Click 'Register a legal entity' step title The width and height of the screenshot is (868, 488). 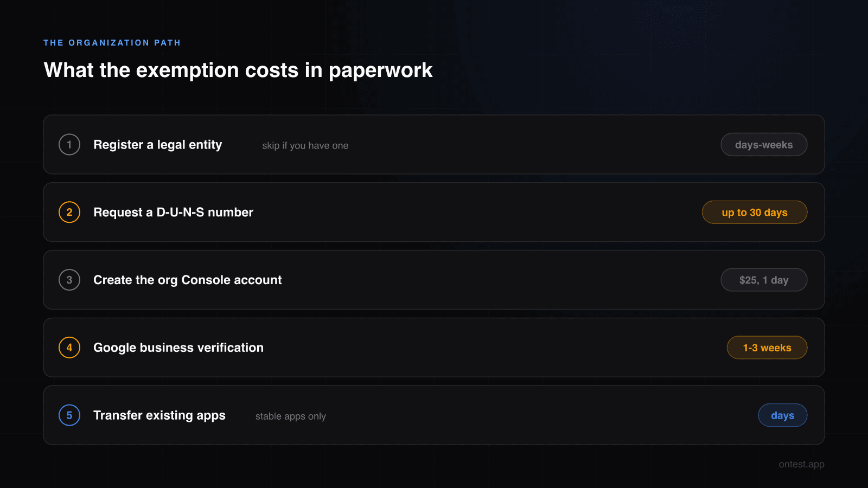tap(158, 145)
